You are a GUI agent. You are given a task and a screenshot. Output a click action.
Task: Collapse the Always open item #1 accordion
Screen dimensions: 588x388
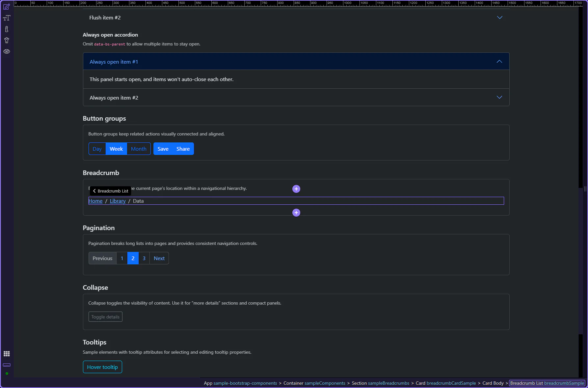pyautogui.click(x=499, y=61)
